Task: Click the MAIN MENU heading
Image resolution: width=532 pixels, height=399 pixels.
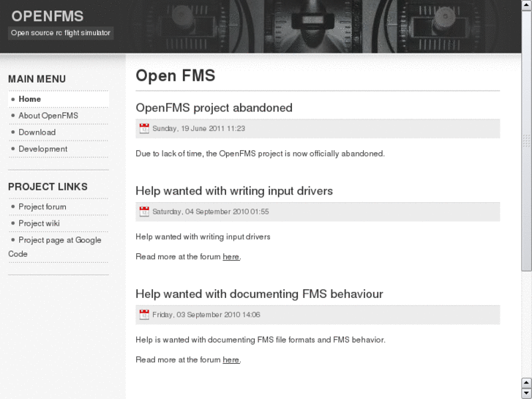Action: coord(37,79)
